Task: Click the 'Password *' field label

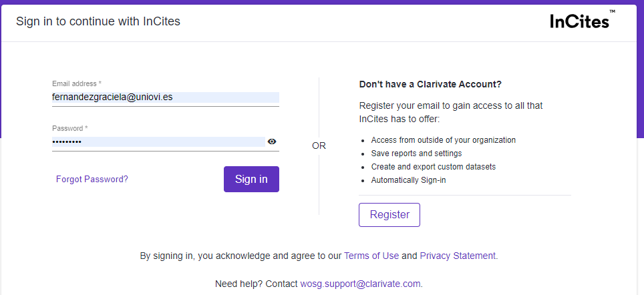Action: tap(70, 128)
